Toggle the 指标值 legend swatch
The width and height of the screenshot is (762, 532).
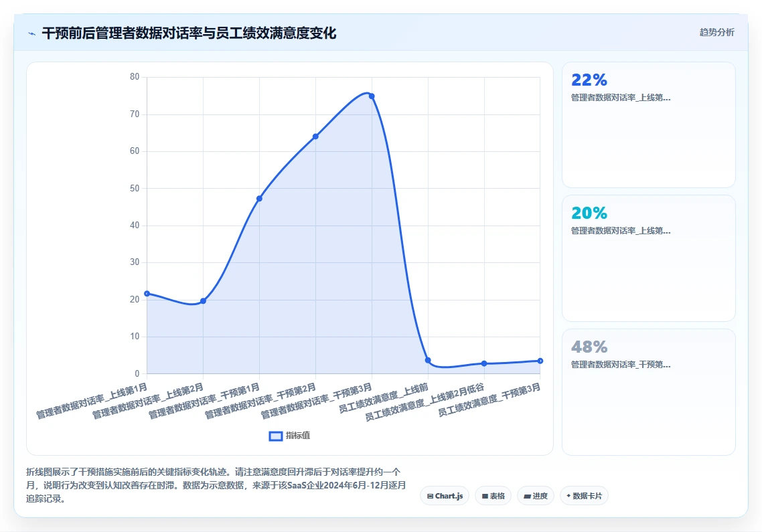pos(276,436)
